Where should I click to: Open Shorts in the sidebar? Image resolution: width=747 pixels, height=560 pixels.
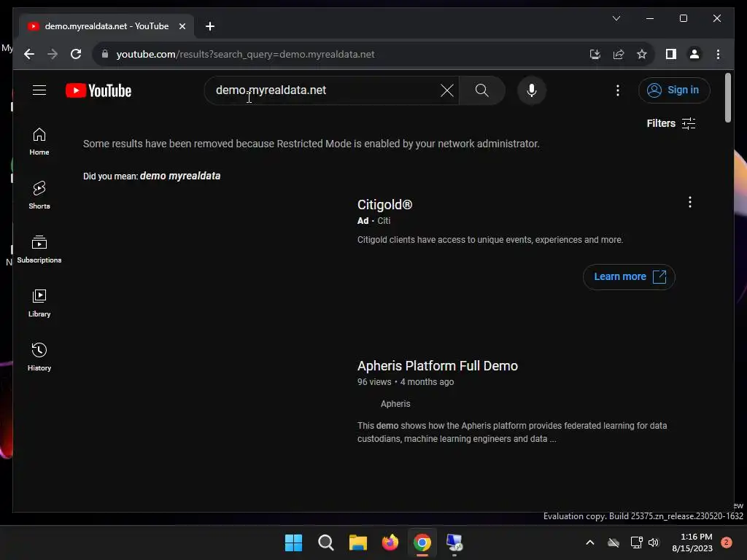(x=39, y=195)
